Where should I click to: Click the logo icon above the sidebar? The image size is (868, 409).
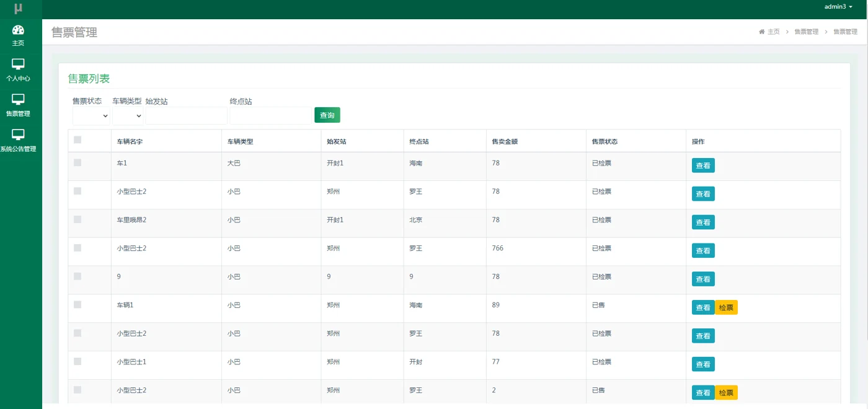(19, 9)
